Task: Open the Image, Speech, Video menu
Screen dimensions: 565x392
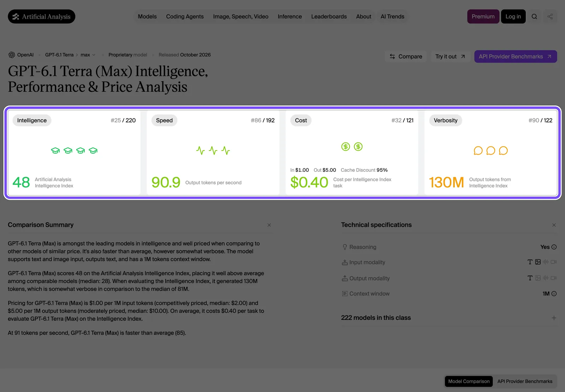Action: tap(241, 17)
